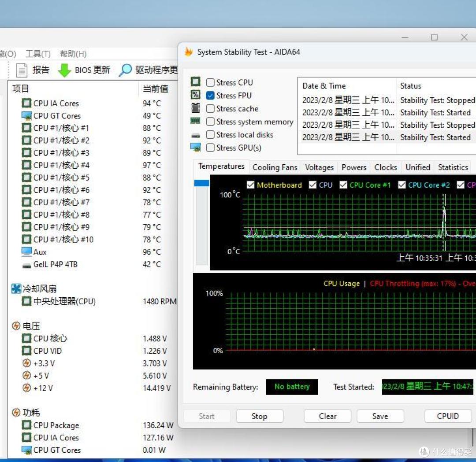
Task: Click the +5 V voltage icon
Action: (27, 376)
